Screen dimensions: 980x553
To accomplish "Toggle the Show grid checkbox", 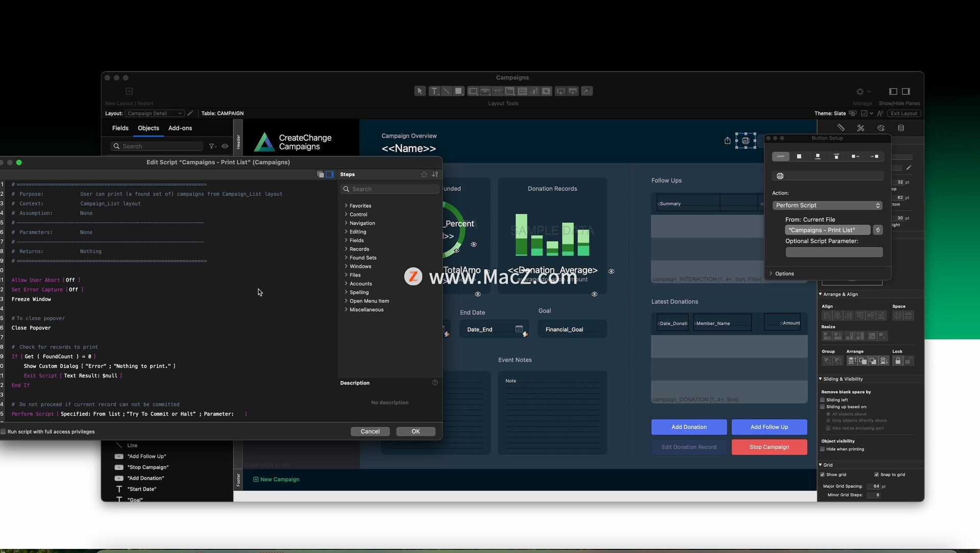I will [822, 475].
